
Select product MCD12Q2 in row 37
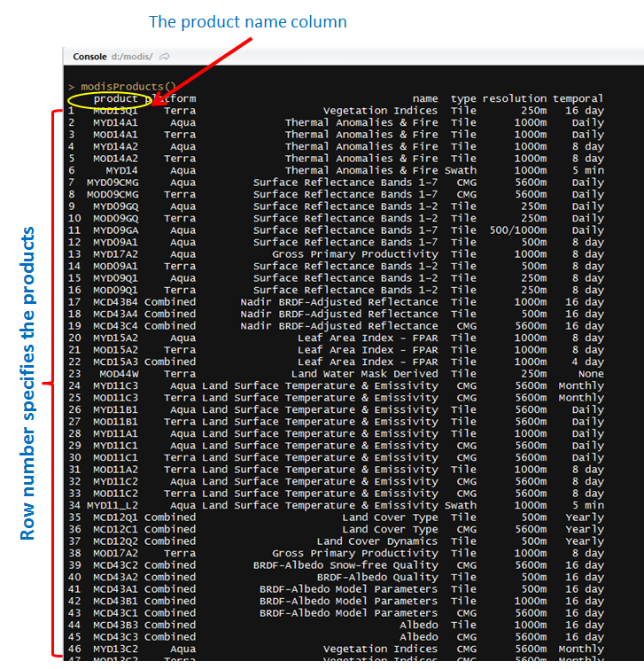click(115, 541)
